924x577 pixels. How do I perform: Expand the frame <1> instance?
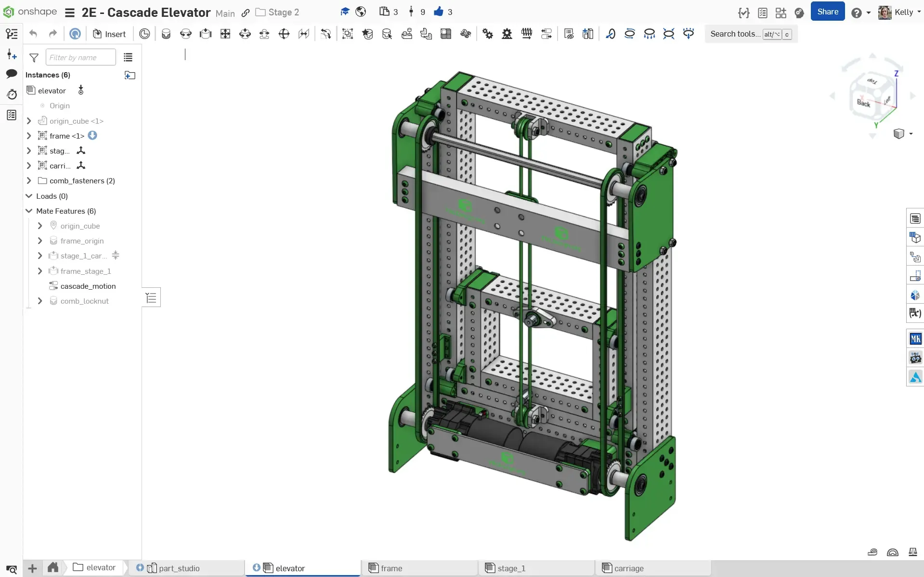coord(29,136)
